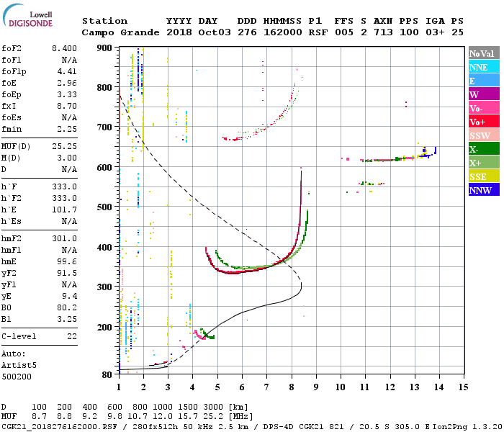The height and width of the screenshot is (432, 504).
Task: Click the C-level value 22
Action: (72, 336)
